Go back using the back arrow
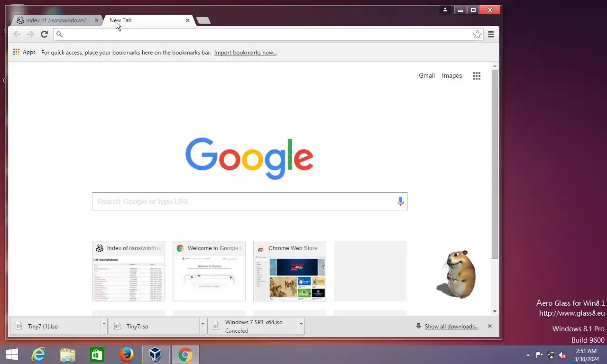This screenshot has height=364, width=607. (x=17, y=34)
